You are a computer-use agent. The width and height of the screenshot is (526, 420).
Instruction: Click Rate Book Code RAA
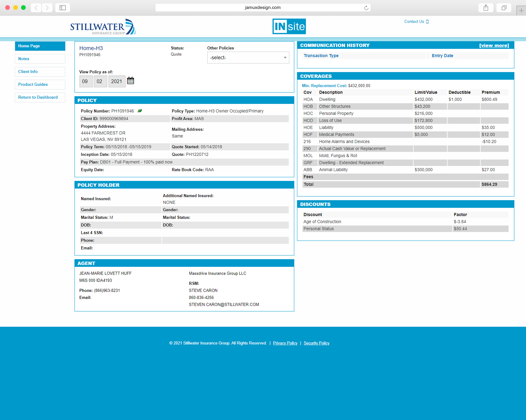point(209,170)
